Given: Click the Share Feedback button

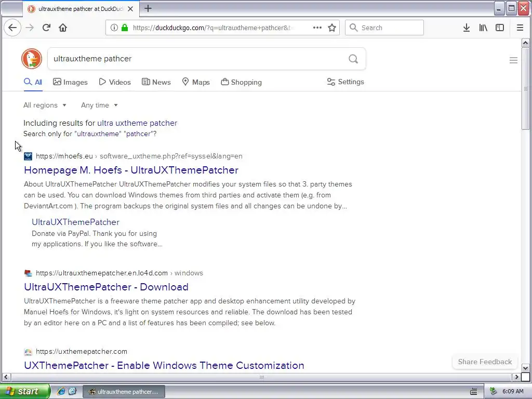Looking at the screenshot, I should pos(485,362).
